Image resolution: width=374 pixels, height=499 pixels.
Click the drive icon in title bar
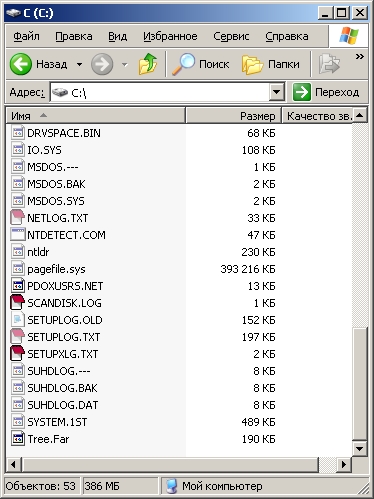pos(14,13)
